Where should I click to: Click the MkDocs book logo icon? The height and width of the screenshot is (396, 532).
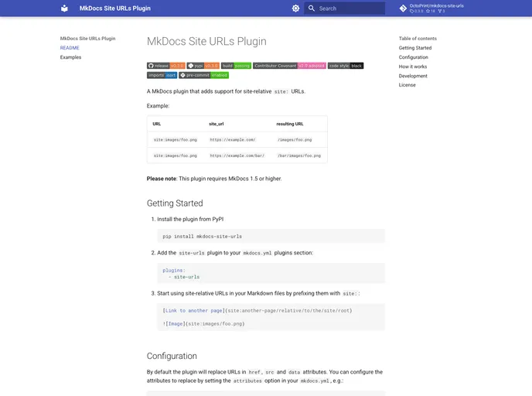pos(64,9)
